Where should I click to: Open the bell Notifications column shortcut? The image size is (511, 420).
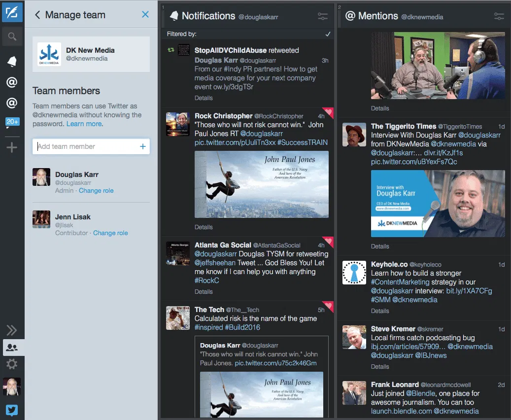(12, 61)
